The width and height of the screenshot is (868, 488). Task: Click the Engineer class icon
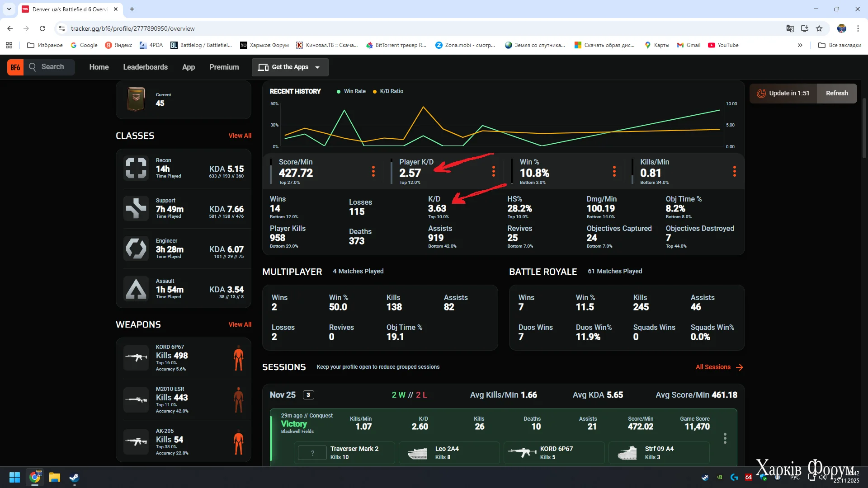(x=136, y=249)
